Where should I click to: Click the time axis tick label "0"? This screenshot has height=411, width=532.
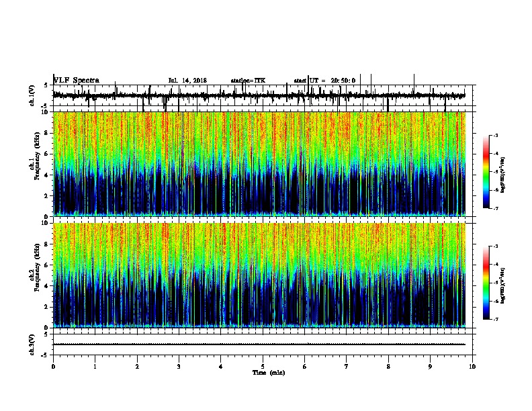click(53, 367)
